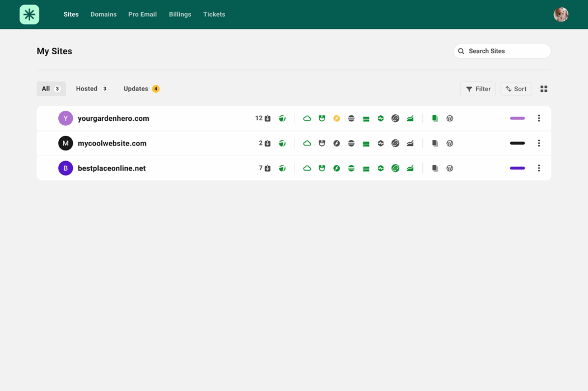This screenshot has width=588, height=391.
Task: Click the purple usage bar for bestplaceonline.net
Action: [x=517, y=168]
